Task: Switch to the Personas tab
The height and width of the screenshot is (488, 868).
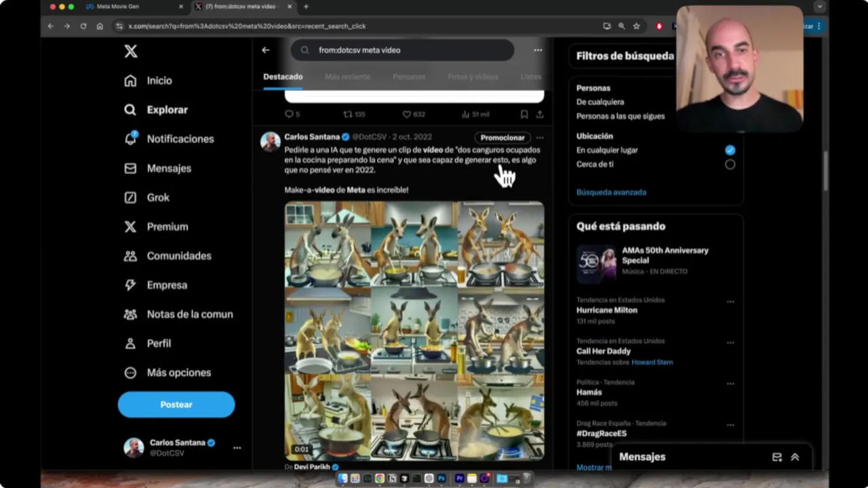Action: tap(409, 77)
